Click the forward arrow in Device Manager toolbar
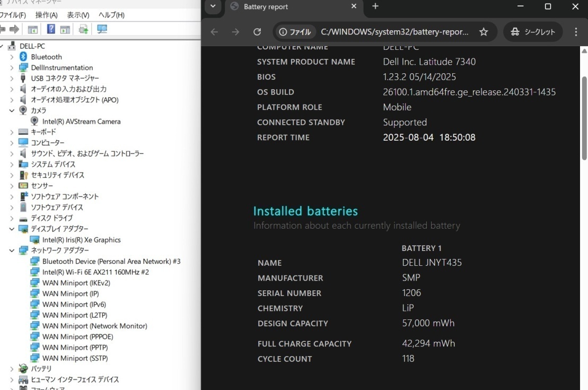The image size is (588, 390). [14, 29]
